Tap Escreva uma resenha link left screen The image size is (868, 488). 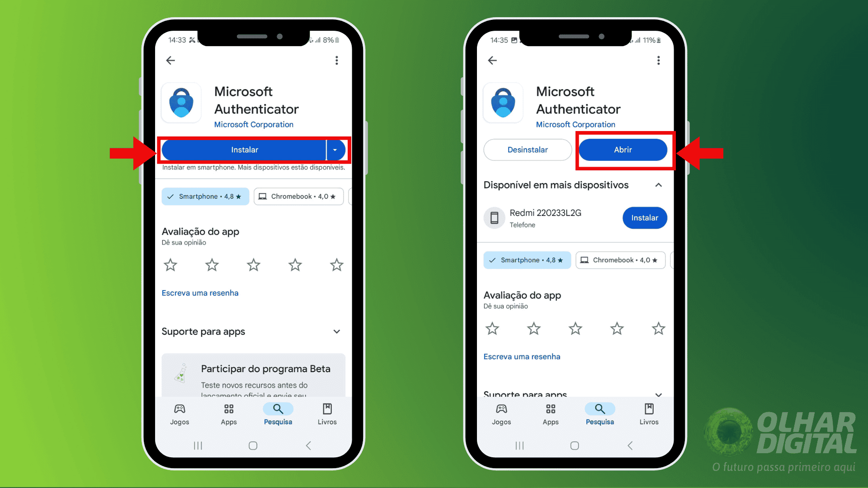[200, 292]
